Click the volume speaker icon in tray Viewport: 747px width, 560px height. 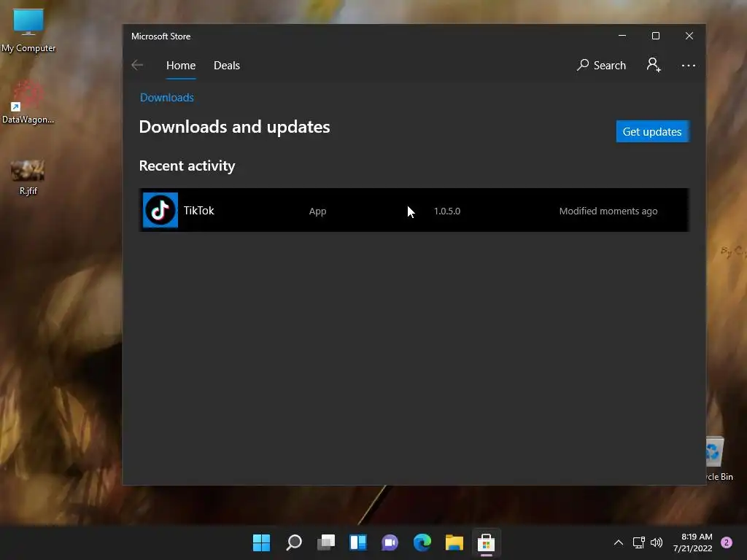click(x=657, y=542)
